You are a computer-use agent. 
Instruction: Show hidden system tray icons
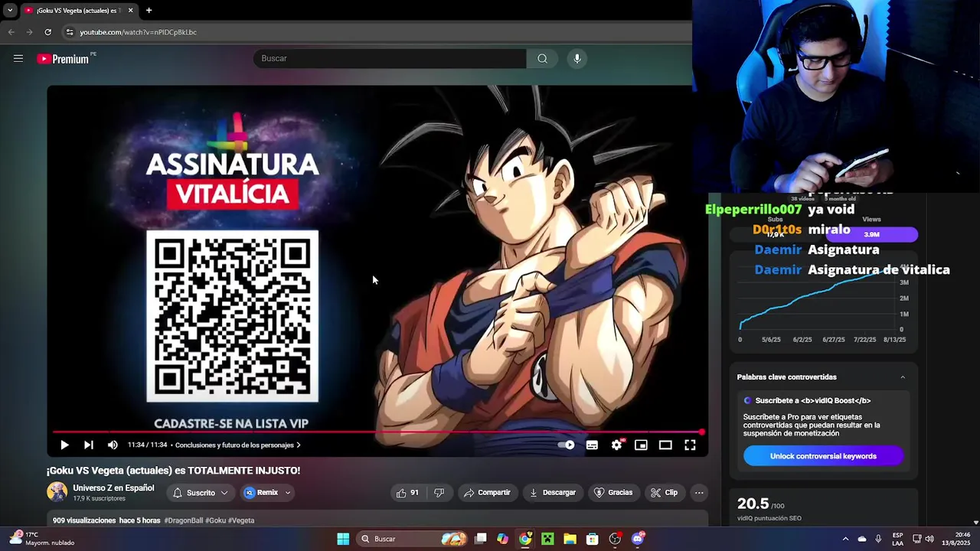845,539
